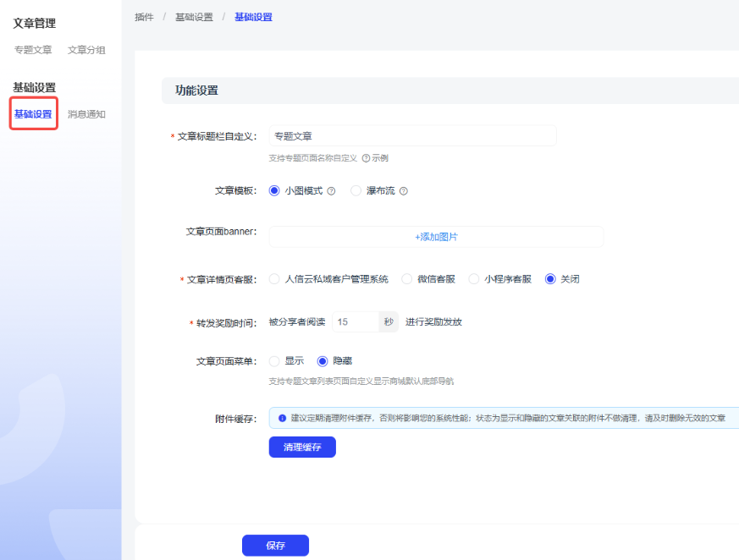Click 插件 in breadcrumb
739x560 pixels.
pos(144,17)
